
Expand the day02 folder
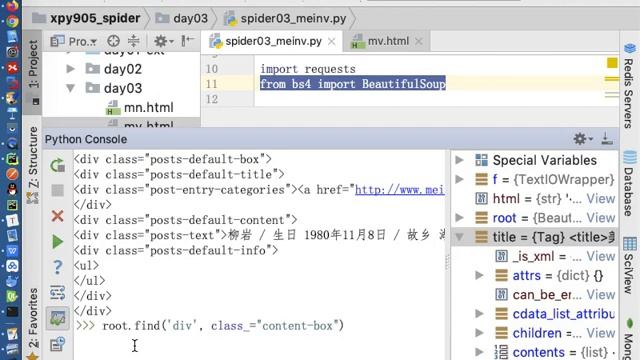pos(70,69)
